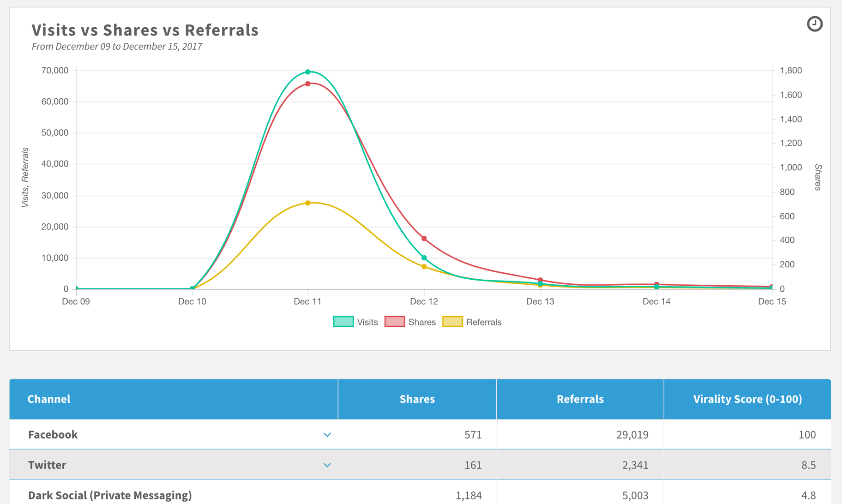The height and width of the screenshot is (504, 842).
Task: Select the Facebook channel name
Action: click(x=53, y=435)
